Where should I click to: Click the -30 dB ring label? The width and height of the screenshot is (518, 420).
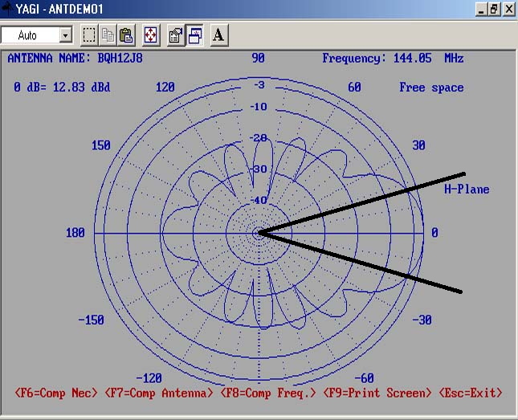click(x=259, y=169)
